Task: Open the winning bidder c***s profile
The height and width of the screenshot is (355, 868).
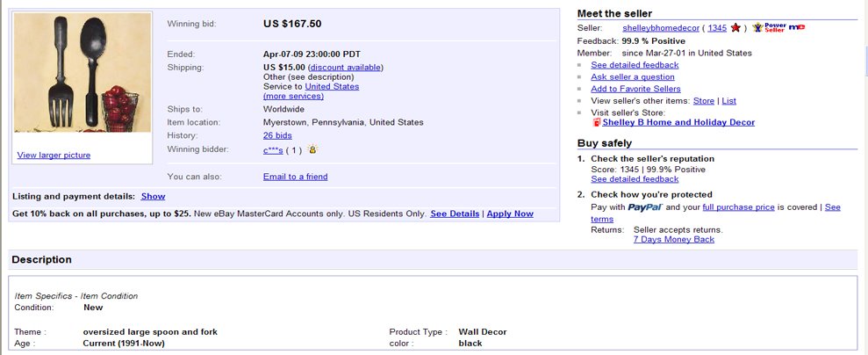Action: pyautogui.click(x=273, y=149)
